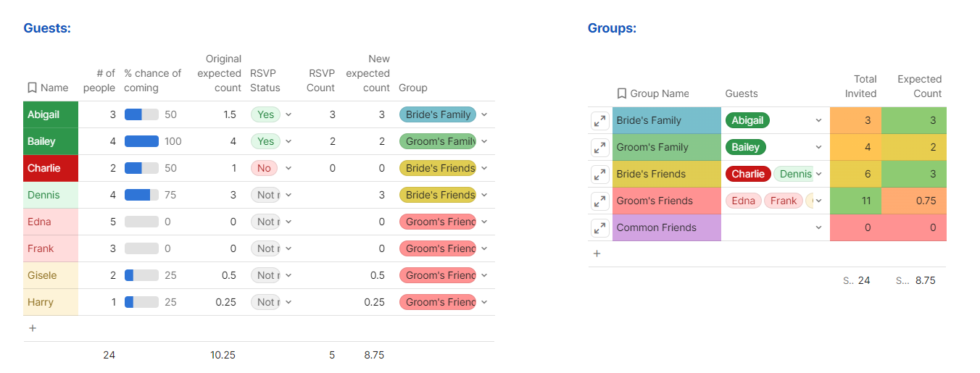Click bookmark icon beside Name column header
980x373 pixels.
(x=32, y=88)
